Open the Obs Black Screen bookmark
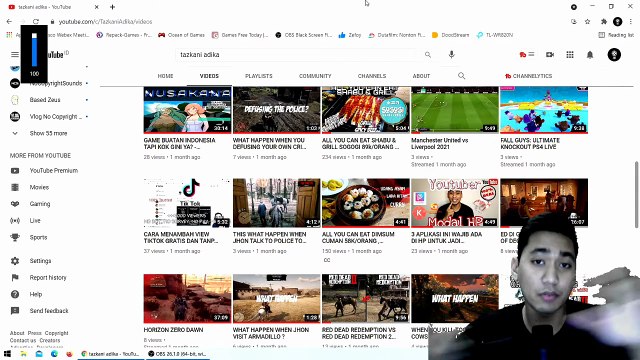640x360 pixels. pyautogui.click(x=304, y=35)
